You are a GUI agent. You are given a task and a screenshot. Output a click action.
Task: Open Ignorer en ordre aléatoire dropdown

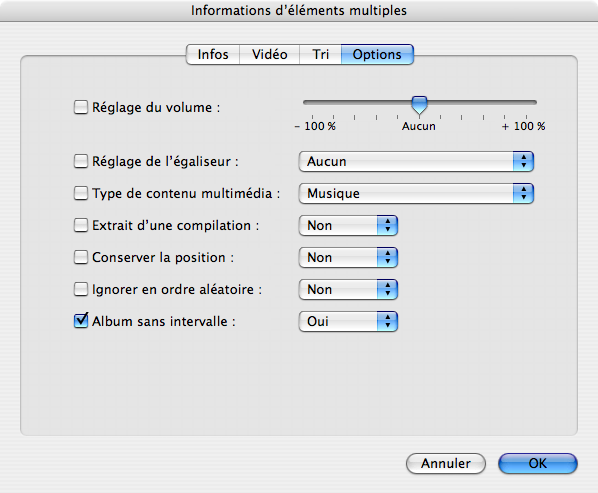348,290
